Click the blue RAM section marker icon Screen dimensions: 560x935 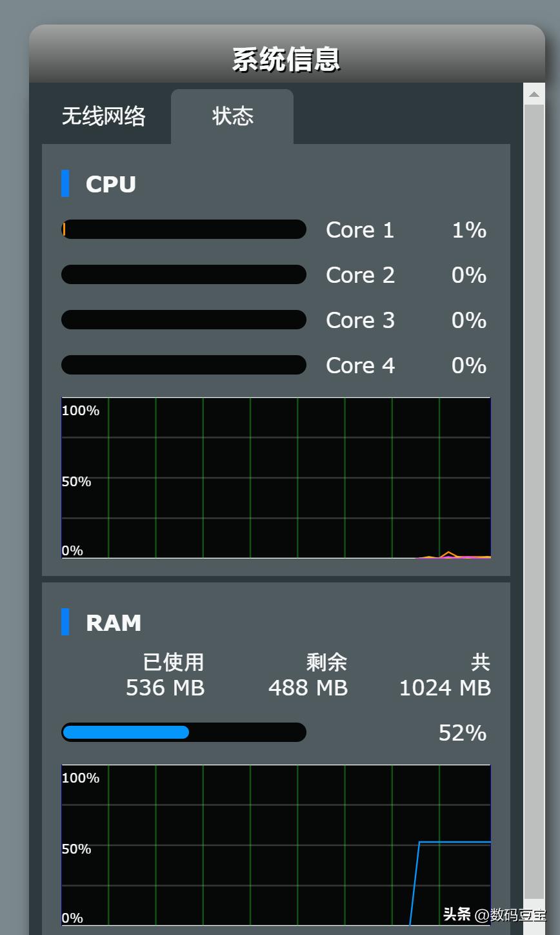point(66,622)
